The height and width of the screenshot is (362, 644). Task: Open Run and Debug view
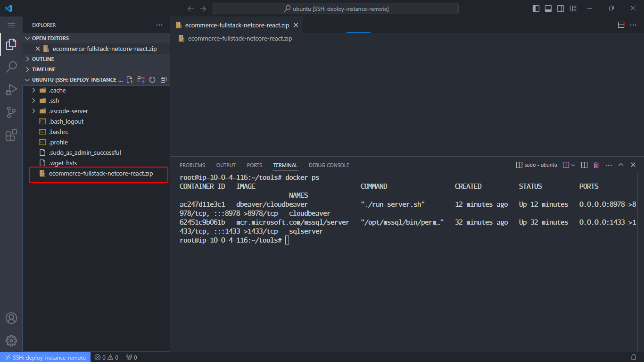coord(11,90)
